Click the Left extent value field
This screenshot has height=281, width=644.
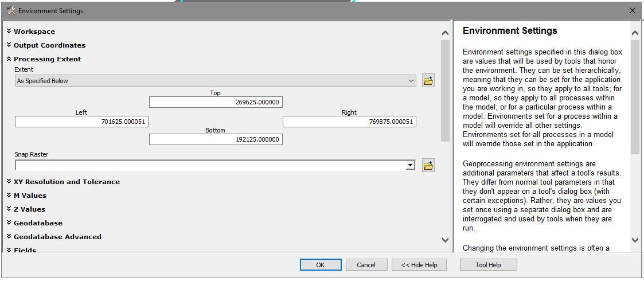coord(81,122)
